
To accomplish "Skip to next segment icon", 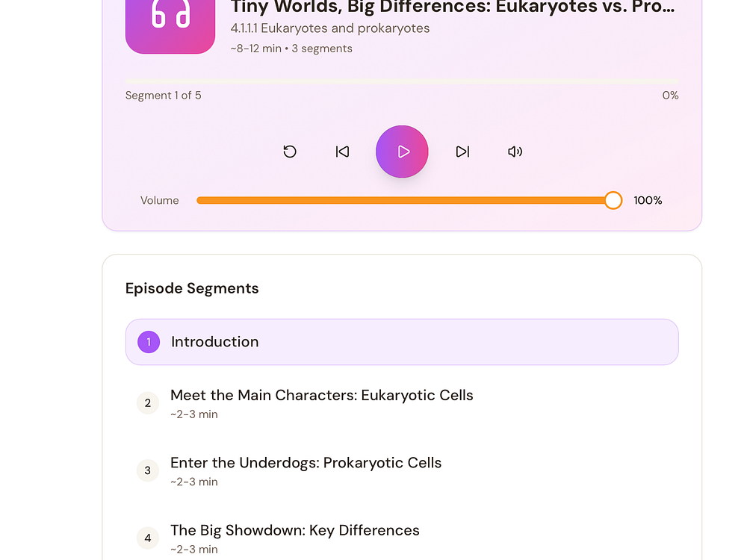I will click(x=462, y=152).
